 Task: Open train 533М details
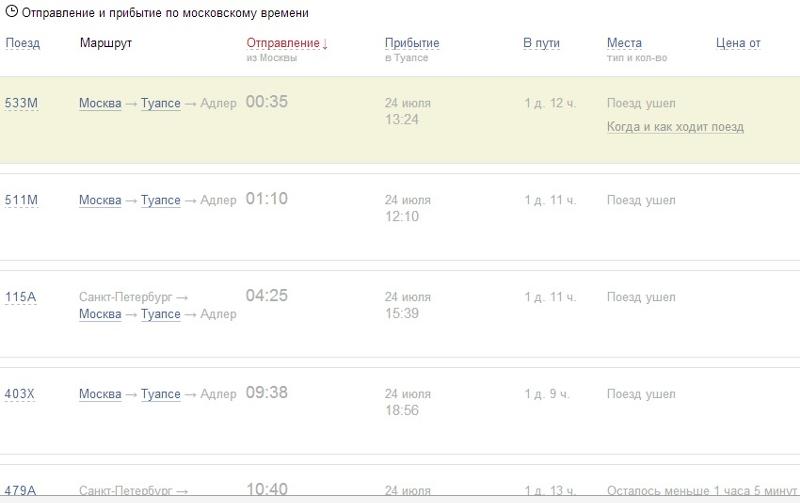tap(21, 103)
